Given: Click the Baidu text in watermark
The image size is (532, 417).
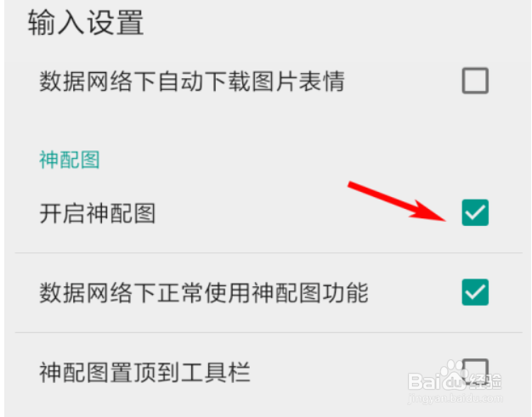Looking at the screenshot, I should 437,381.
